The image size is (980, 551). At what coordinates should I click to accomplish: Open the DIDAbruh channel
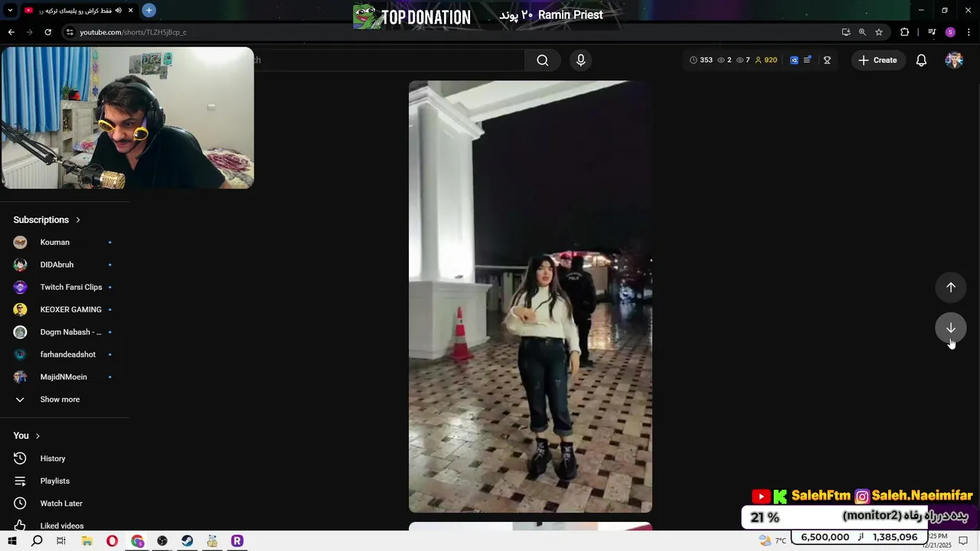pos(64,265)
